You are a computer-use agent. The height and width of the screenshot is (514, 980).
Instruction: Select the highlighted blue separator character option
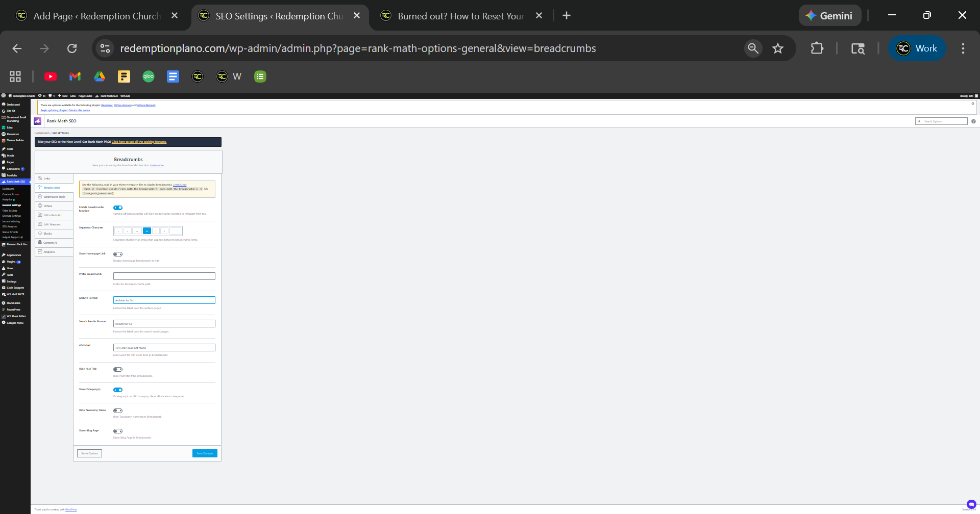147,231
